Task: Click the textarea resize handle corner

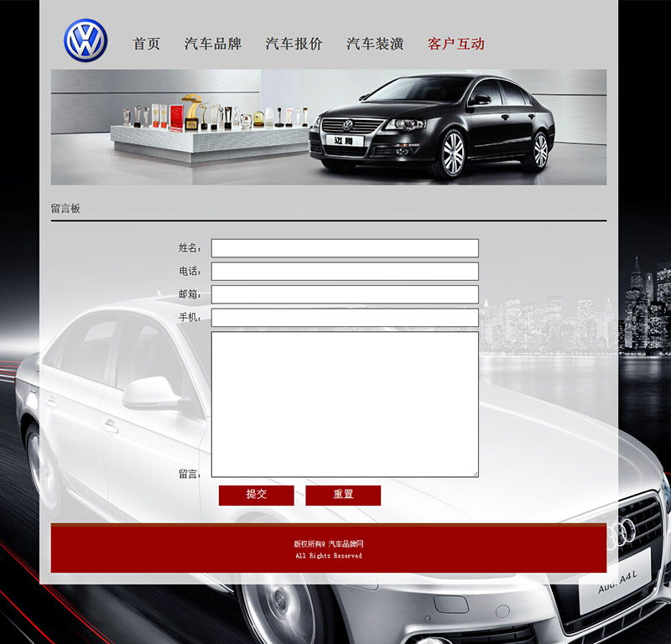Action: pos(475,474)
